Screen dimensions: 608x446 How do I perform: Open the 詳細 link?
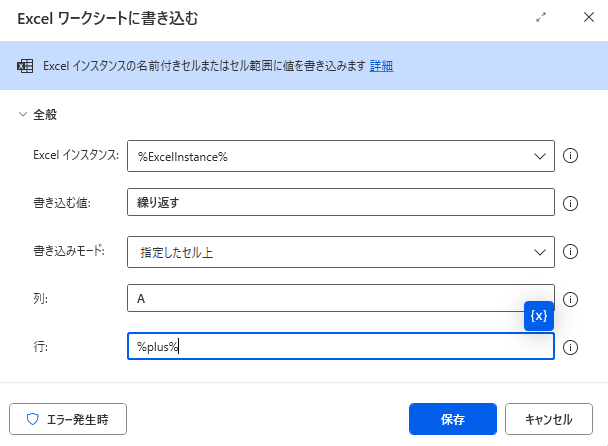381,66
